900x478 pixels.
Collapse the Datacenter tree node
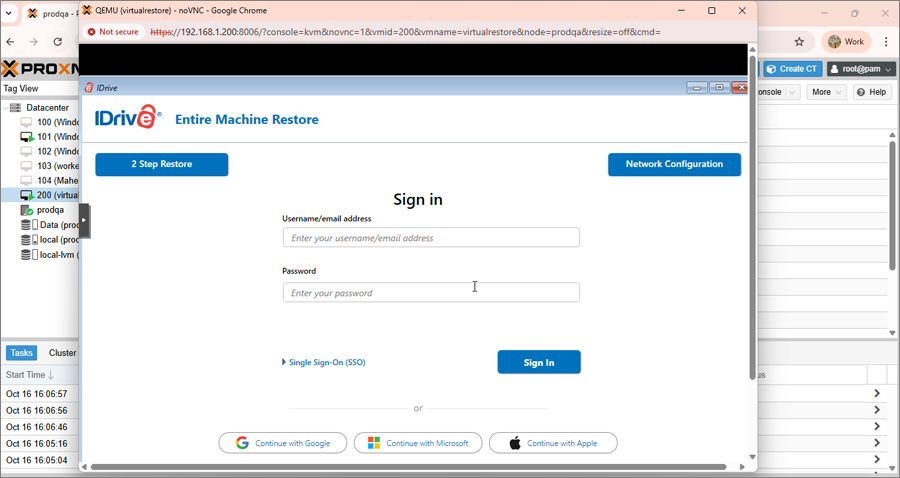(6, 108)
